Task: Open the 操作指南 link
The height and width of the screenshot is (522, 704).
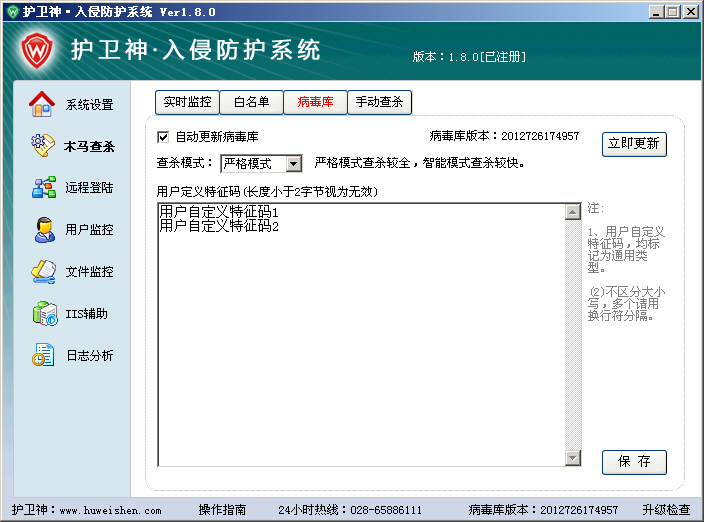Action: coord(222,510)
